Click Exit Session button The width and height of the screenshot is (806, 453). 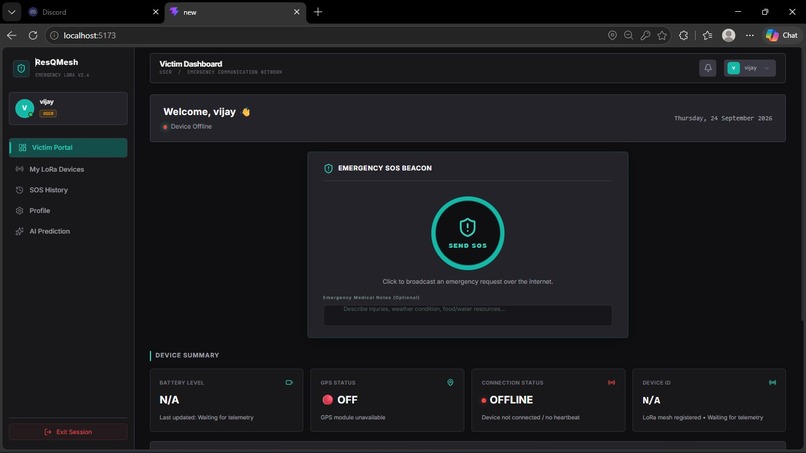(68, 432)
